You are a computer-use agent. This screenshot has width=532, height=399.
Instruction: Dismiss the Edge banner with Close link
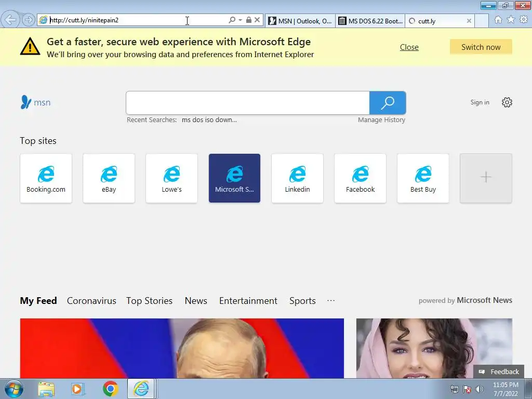[409, 47]
